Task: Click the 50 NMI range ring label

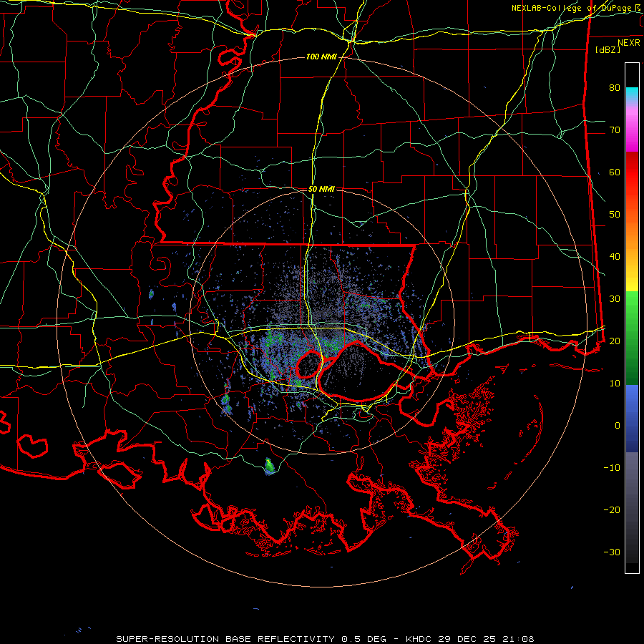Action: (x=321, y=189)
